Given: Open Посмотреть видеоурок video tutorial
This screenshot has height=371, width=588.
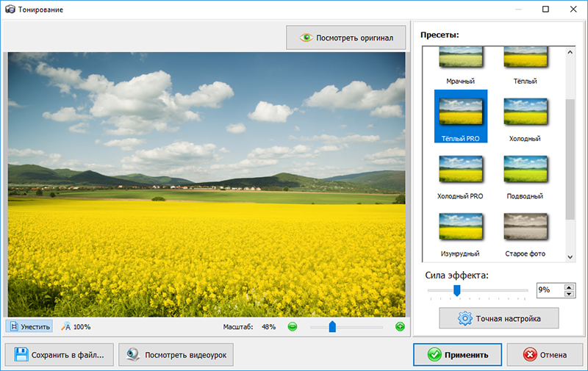Looking at the screenshot, I should tap(177, 355).
